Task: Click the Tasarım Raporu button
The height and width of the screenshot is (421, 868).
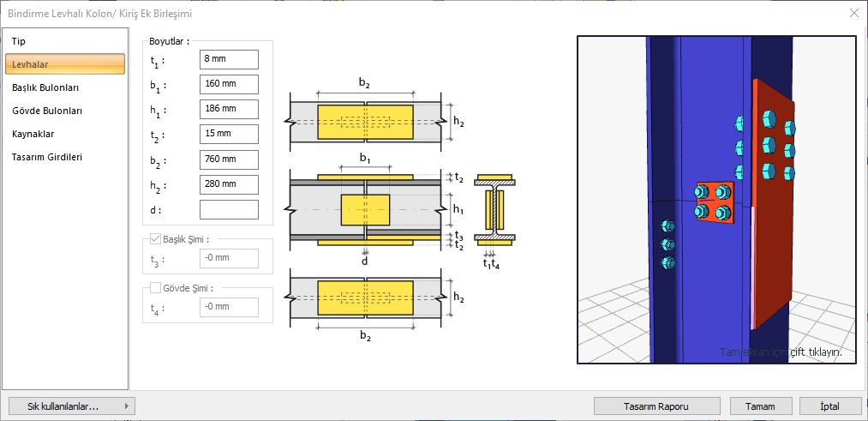Action: (x=656, y=406)
